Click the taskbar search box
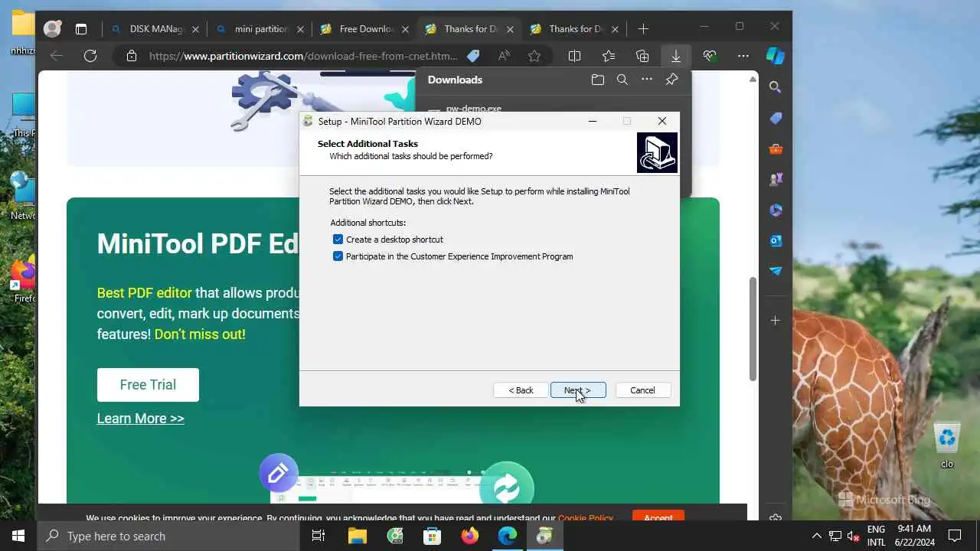980x551 pixels. click(x=168, y=536)
